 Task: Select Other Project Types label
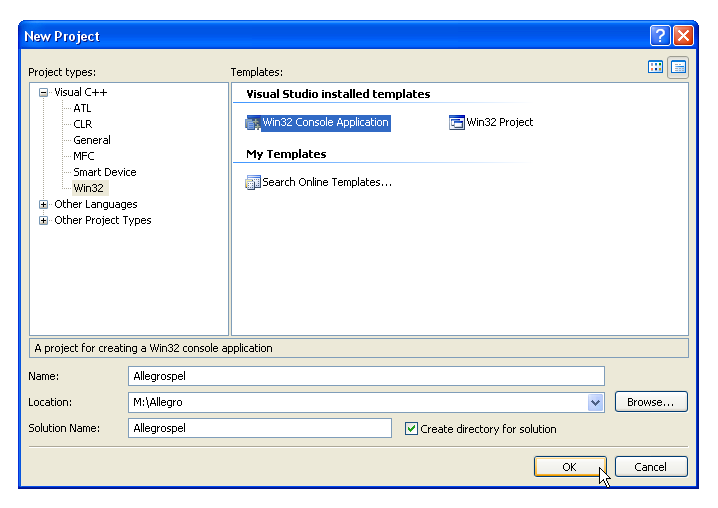103,220
